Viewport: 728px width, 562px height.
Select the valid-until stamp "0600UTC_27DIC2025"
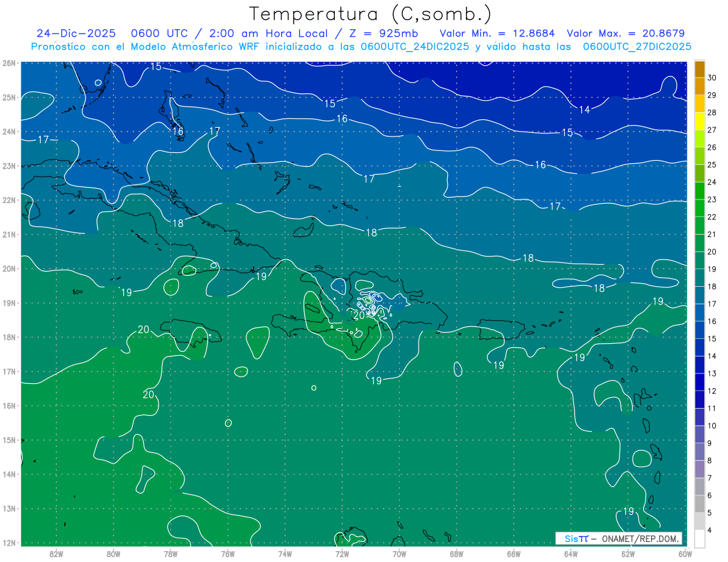coord(637,47)
